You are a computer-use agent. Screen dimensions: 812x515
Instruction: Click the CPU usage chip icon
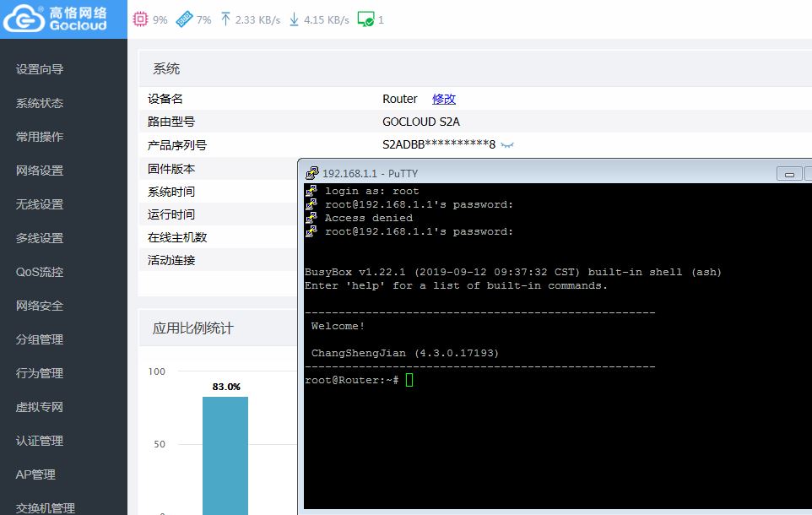[141, 19]
